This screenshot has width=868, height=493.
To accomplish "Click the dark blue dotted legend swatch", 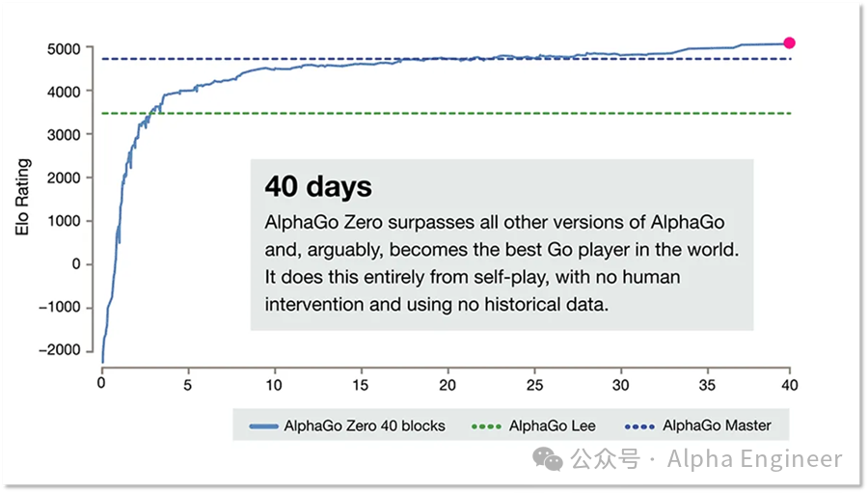I will 639,426.
